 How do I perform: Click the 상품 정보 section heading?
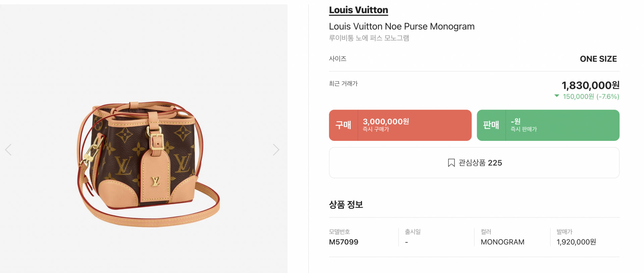(346, 205)
